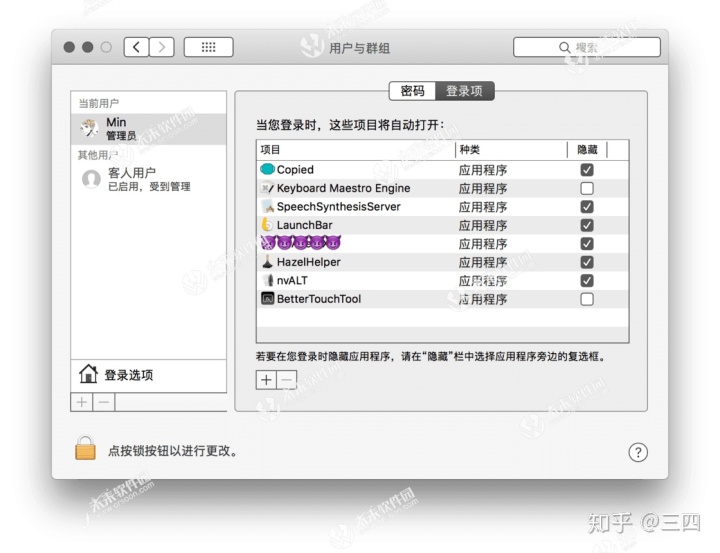Click the nvALT app icon
The image size is (720, 553).
[x=268, y=280]
